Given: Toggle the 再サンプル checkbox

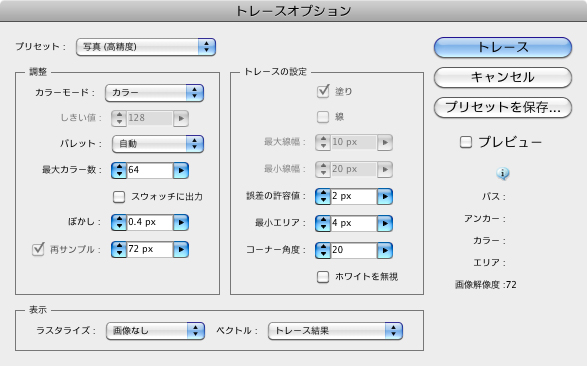Looking at the screenshot, I should (x=38, y=249).
